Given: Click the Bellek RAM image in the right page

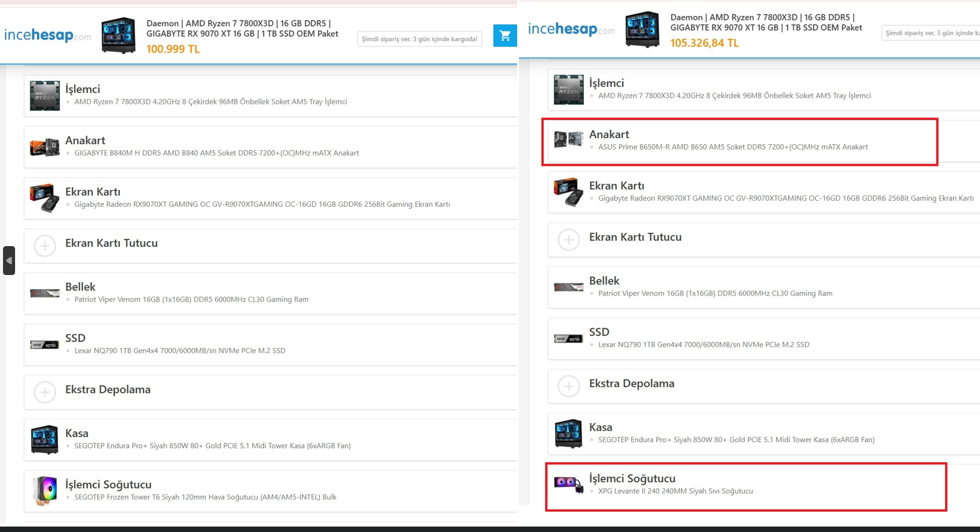Looking at the screenshot, I should pos(569,287).
